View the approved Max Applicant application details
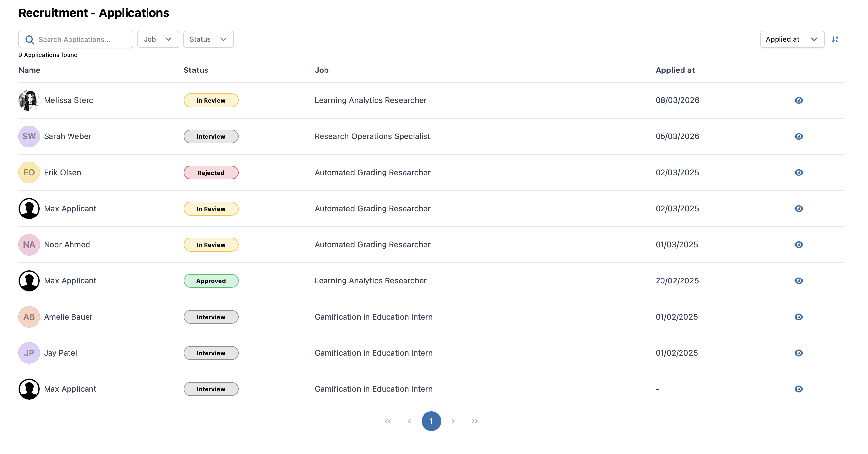Image resolution: width=868 pixels, height=454 pixels. [x=799, y=280]
